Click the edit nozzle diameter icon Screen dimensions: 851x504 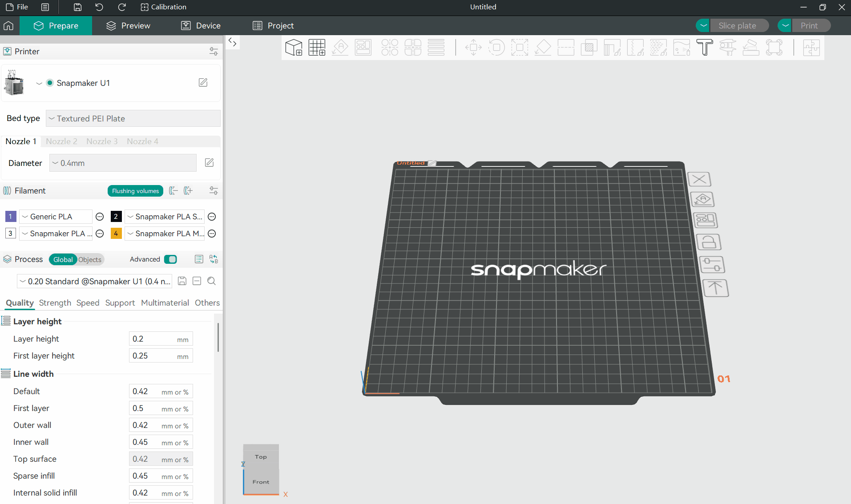tap(209, 163)
